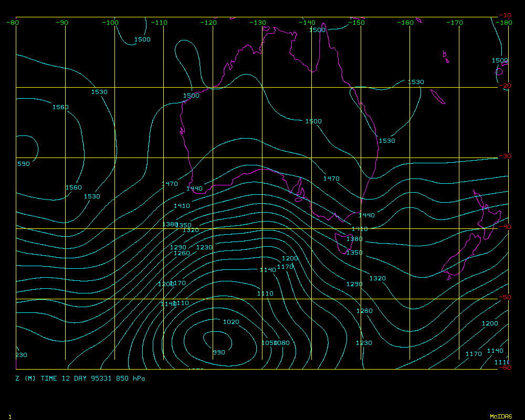Screen dimensions: 525x420
Task: Select the -180 longitude label
Action: pos(504,23)
